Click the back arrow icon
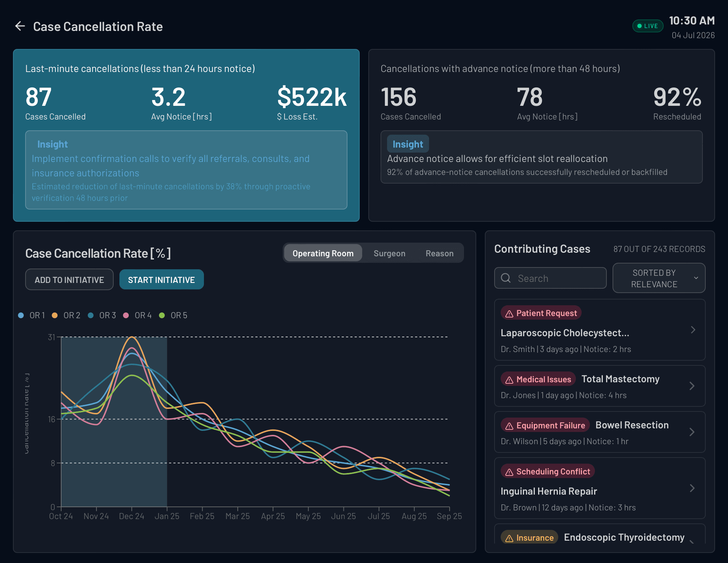Image resolution: width=728 pixels, height=563 pixels. click(x=20, y=26)
